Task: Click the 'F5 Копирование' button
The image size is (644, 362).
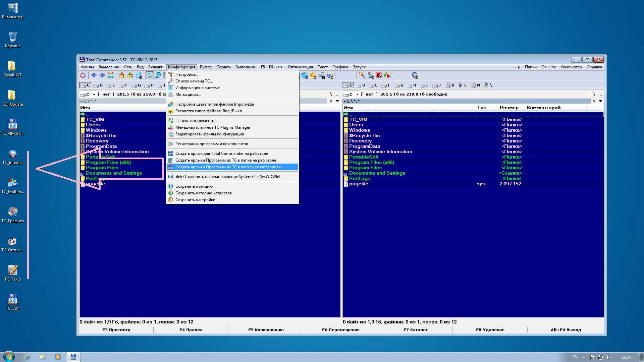Action: [x=266, y=330]
